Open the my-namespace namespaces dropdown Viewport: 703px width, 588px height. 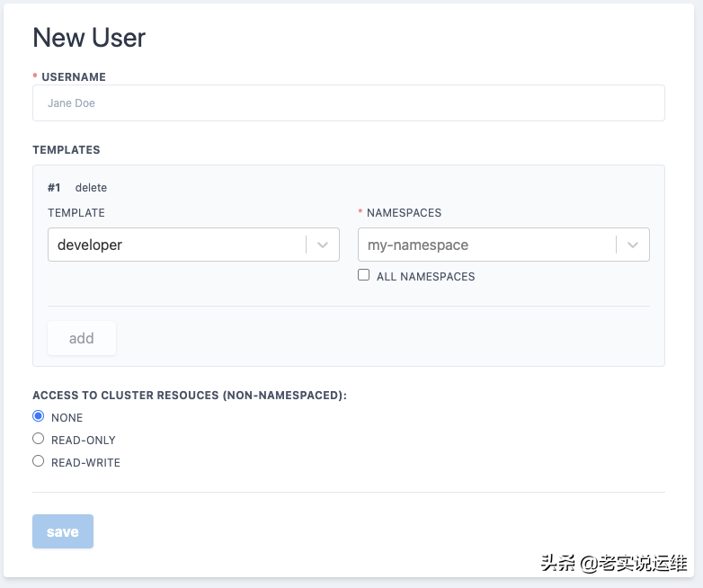[x=503, y=245]
